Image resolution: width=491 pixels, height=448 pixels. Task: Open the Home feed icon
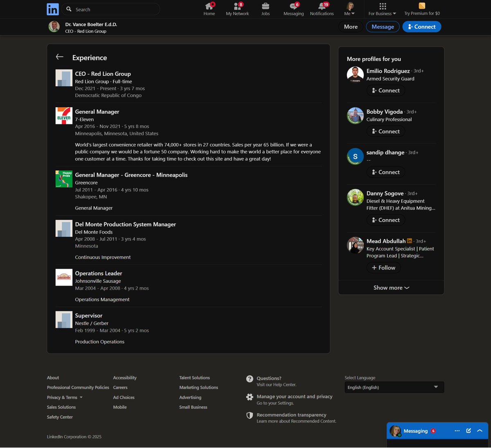(209, 7)
